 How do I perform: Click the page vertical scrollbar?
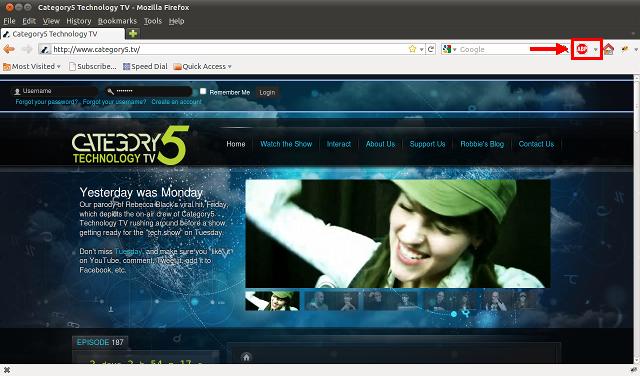click(636, 219)
